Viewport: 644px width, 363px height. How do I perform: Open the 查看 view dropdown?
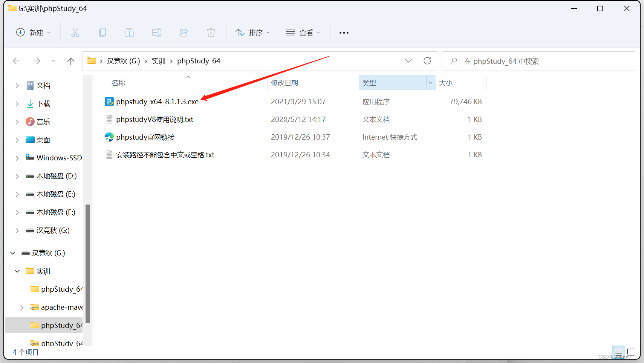(303, 32)
